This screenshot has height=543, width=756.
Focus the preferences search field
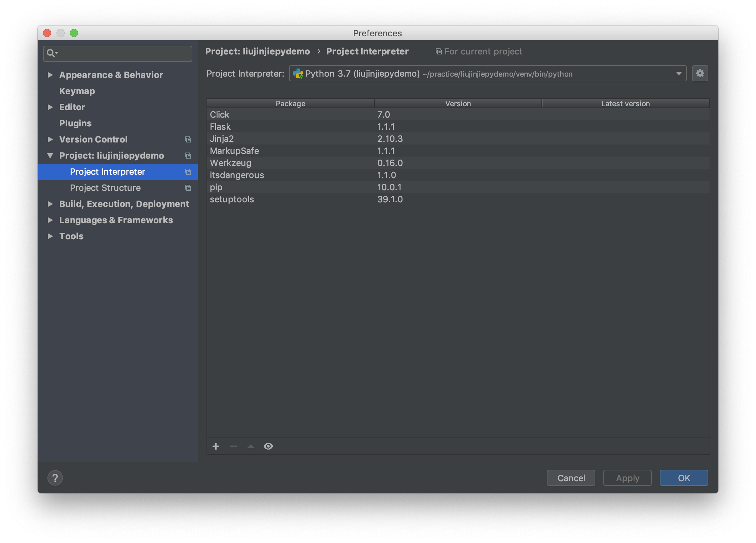tap(118, 53)
